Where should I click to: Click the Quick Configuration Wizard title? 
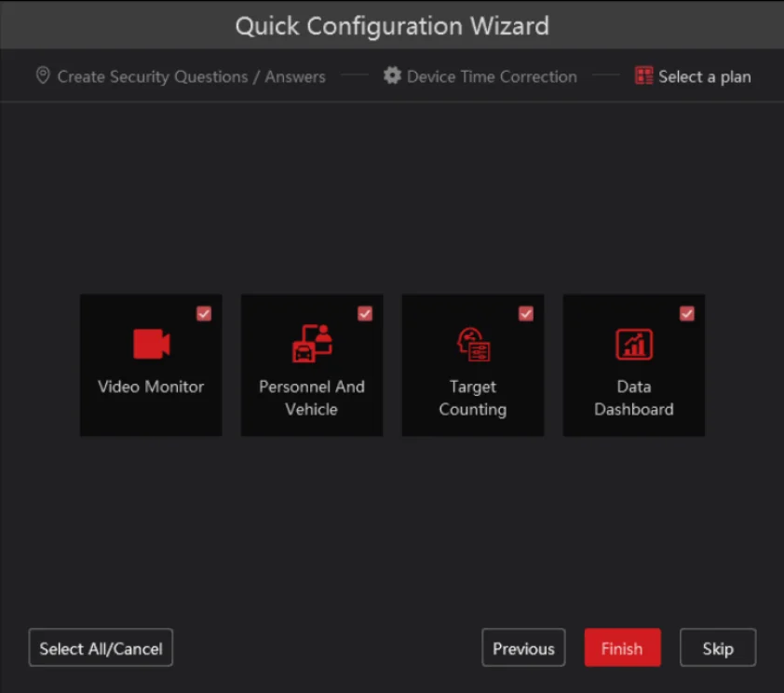[393, 25]
